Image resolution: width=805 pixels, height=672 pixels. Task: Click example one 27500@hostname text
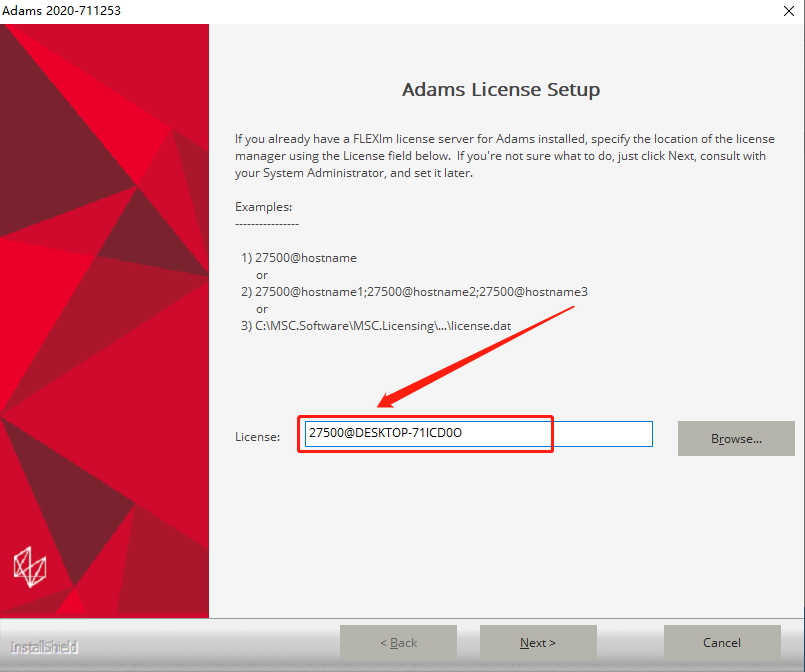299,258
